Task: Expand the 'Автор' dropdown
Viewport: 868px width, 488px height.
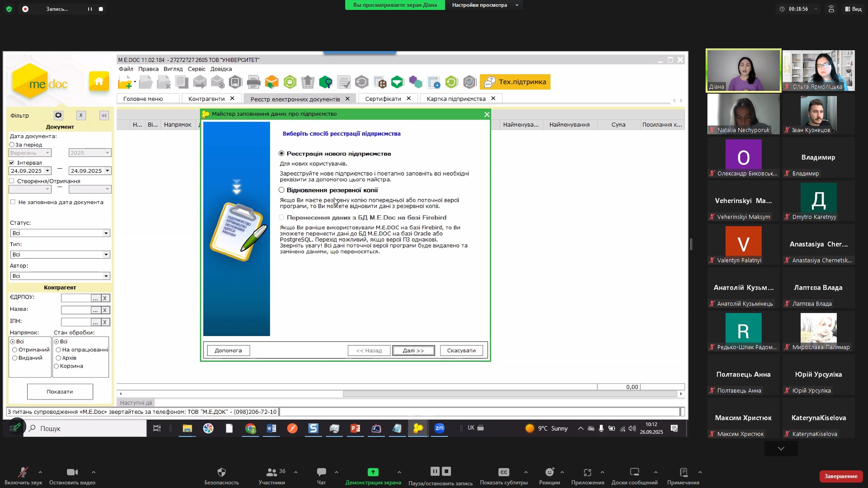Action: tap(106, 276)
